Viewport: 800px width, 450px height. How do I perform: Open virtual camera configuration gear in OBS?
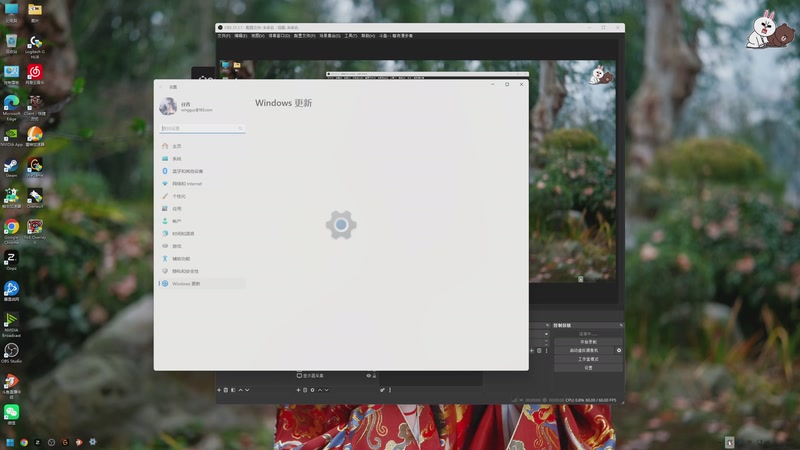pyautogui.click(x=619, y=351)
